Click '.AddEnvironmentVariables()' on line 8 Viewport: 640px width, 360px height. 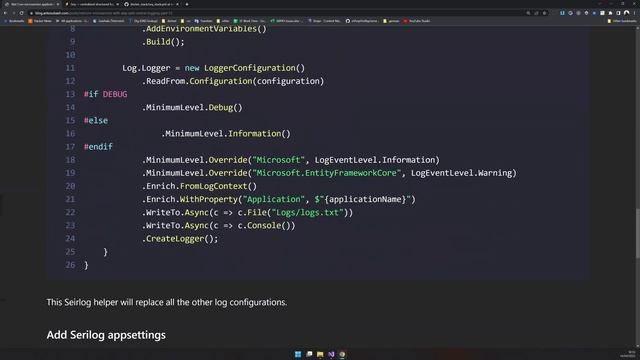[x=204, y=29]
